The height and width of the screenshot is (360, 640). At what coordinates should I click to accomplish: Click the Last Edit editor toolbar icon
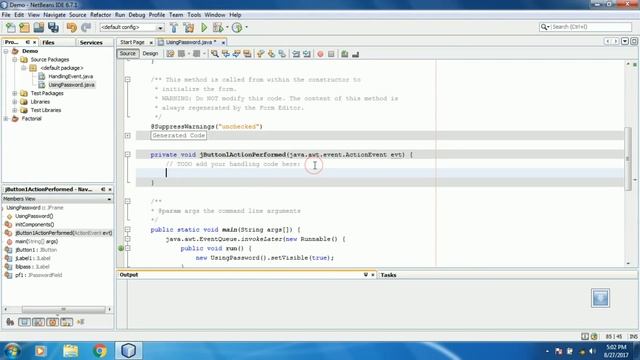170,54
